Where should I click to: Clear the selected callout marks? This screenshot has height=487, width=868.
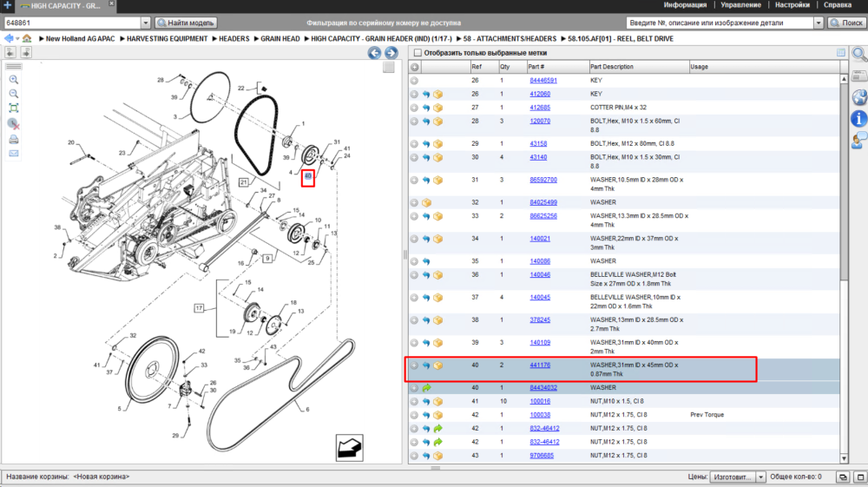14,124
